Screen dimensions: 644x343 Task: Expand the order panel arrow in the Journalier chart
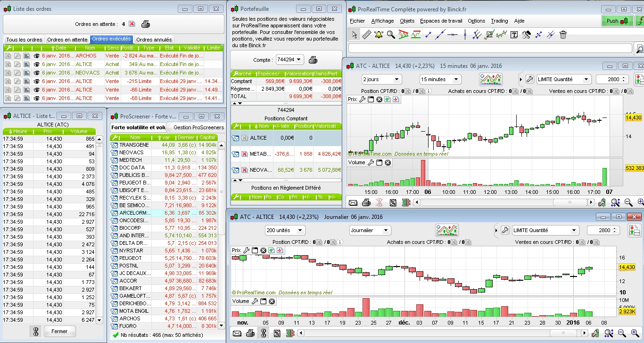click(x=495, y=230)
